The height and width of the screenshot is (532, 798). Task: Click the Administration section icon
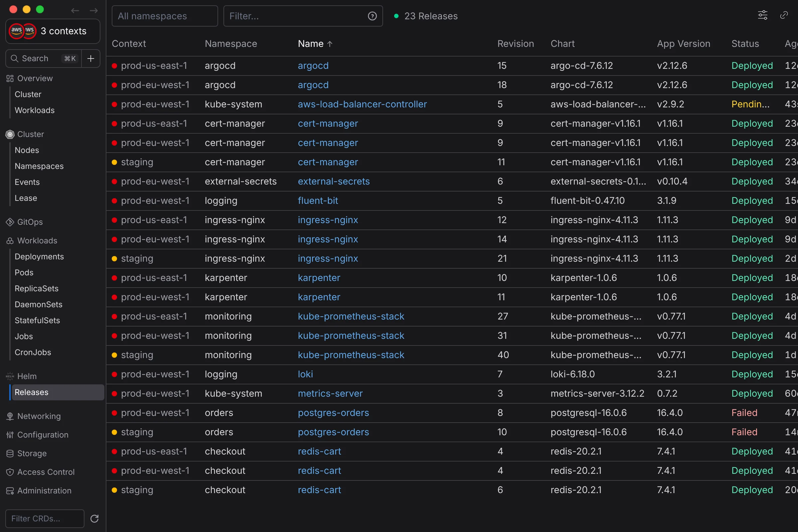click(x=10, y=491)
